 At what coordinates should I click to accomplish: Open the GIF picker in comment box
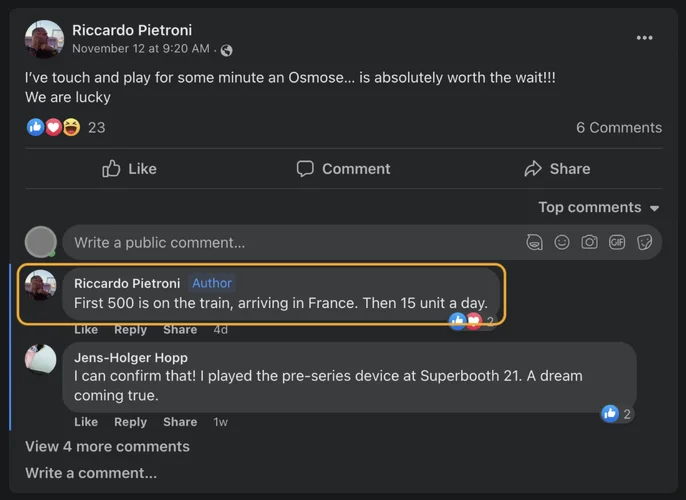click(x=617, y=242)
